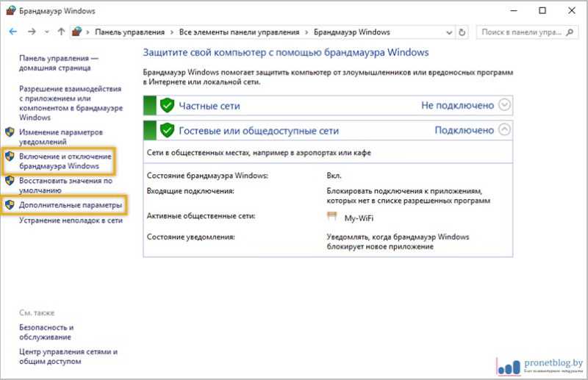Go up one level with the Up arrow
The height and width of the screenshot is (380, 588).
[62, 32]
